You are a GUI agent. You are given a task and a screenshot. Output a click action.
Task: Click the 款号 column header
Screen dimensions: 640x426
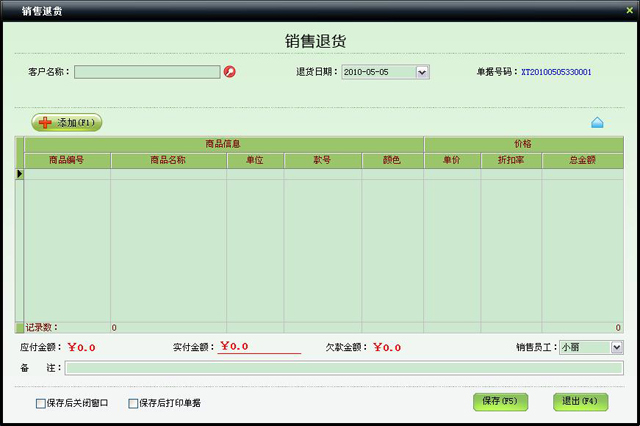(x=322, y=160)
